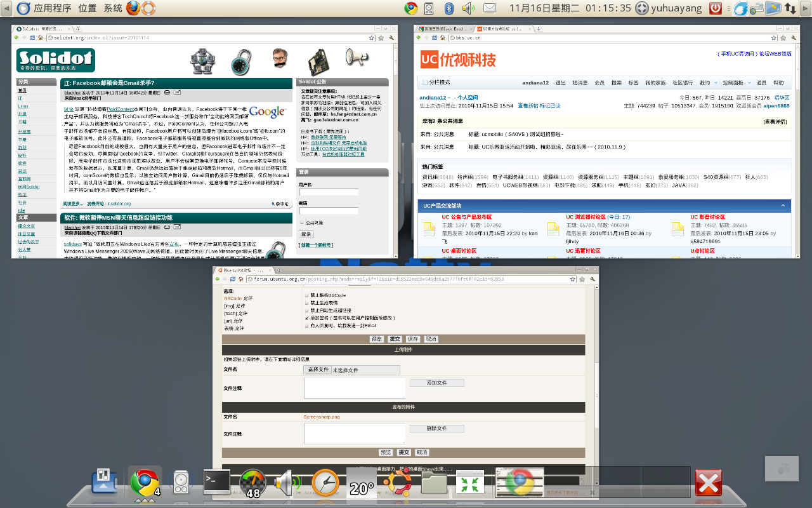
Task: Open the orange clock icon in the dock
Action: [325, 483]
